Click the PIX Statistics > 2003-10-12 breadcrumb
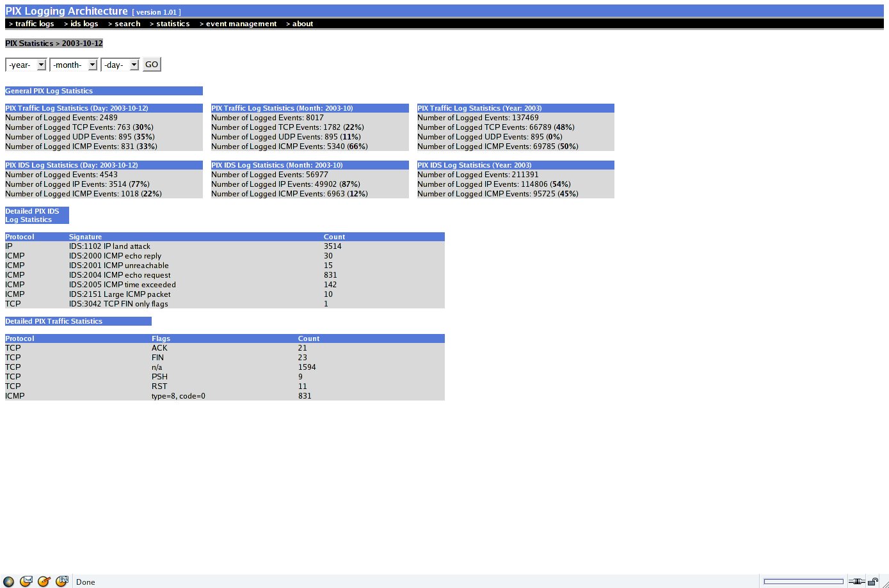The height and width of the screenshot is (588, 889). pos(54,44)
